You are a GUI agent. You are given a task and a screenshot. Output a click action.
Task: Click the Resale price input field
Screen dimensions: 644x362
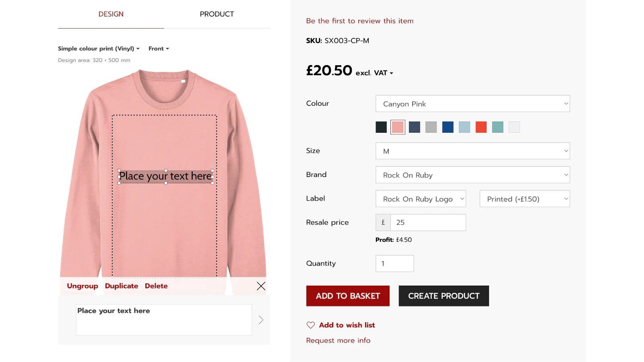pos(428,222)
